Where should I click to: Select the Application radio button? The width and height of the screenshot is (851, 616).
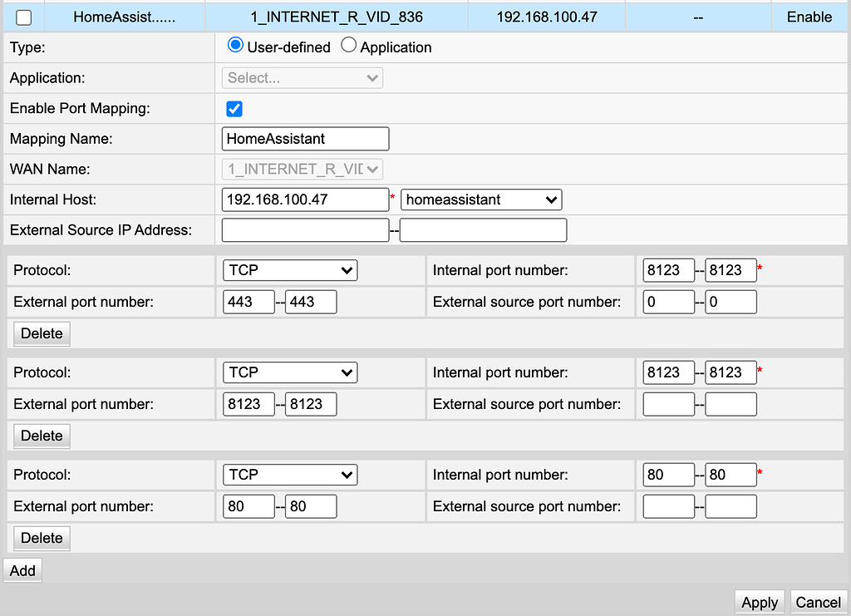point(348,47)
